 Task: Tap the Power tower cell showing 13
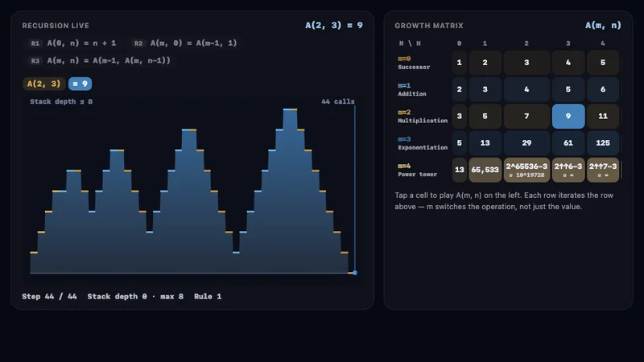point(459,170)
